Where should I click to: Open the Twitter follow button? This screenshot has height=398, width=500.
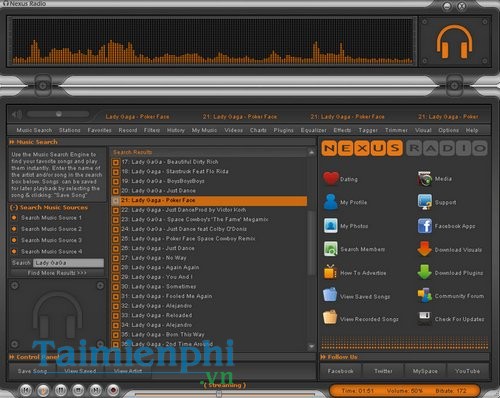383,371
